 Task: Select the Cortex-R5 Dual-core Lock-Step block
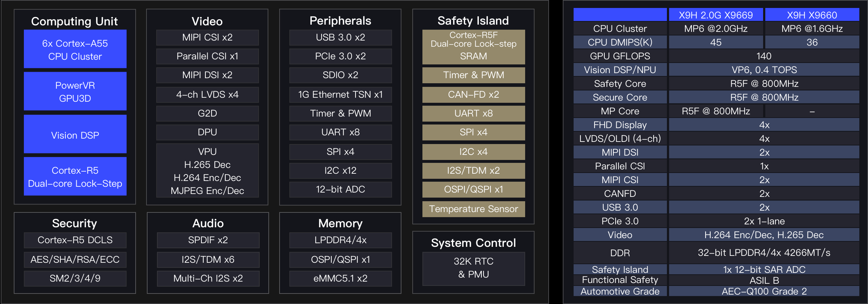(75, 177)
